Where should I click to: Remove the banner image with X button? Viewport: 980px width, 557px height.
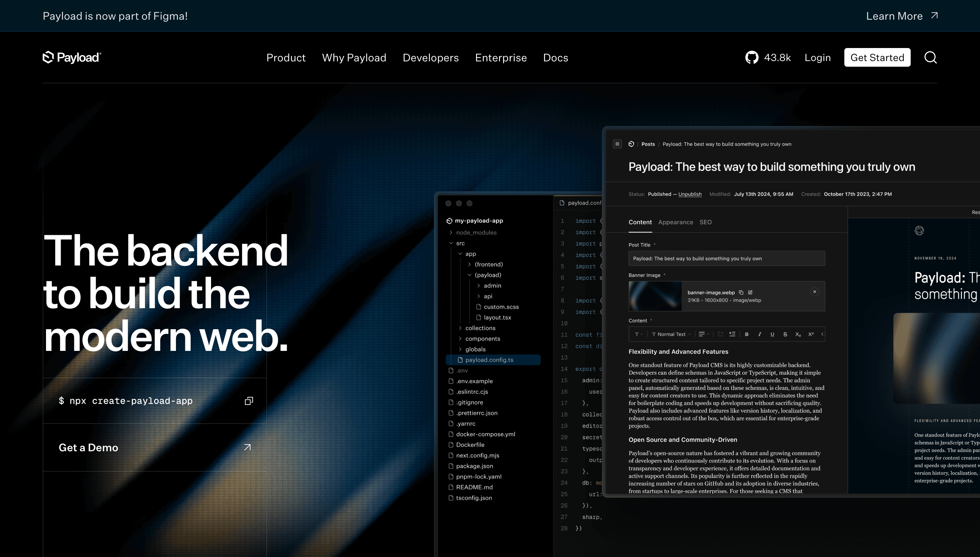click(815, 292)
